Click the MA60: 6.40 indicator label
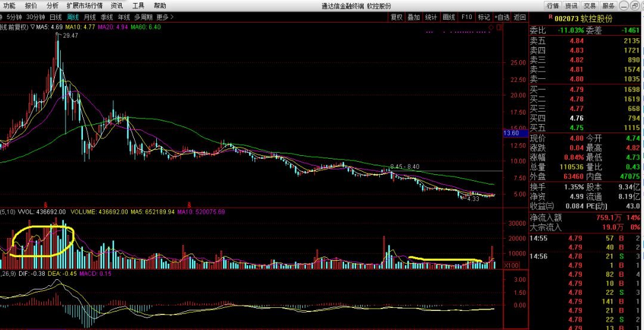The height and width of the screenshot is (330, 644). tap(145, 27)
